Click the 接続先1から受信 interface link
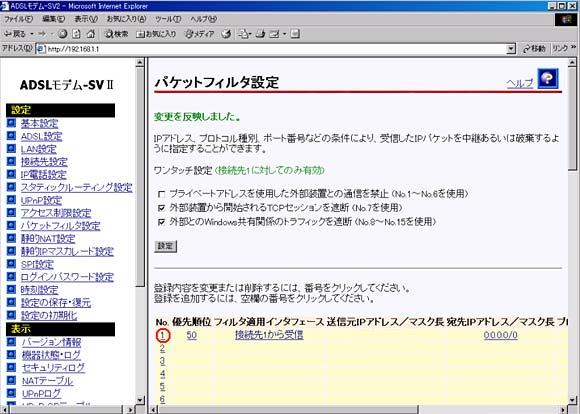The height and width of the screenshot is (414, 580). (269, 335)
